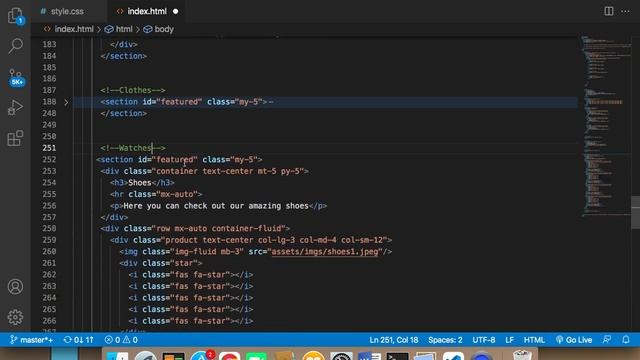Change file encoding UTF-8
The height and width of the screenshot is (360, 640).
click(484, 340)
